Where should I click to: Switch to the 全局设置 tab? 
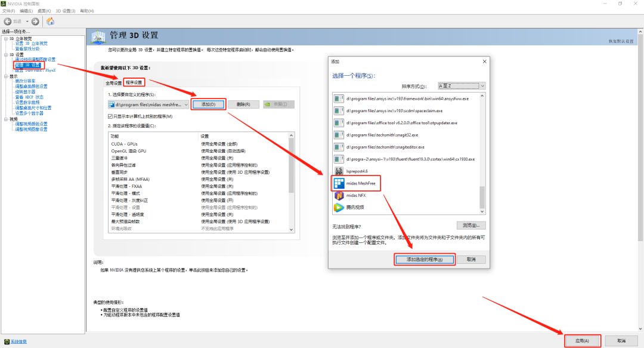(113, 83)
